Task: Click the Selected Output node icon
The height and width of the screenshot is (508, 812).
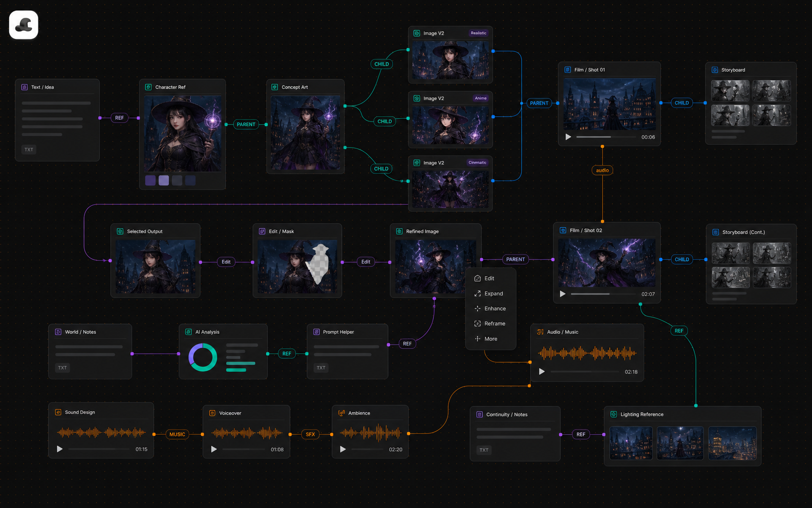Action: click(120, 231)
